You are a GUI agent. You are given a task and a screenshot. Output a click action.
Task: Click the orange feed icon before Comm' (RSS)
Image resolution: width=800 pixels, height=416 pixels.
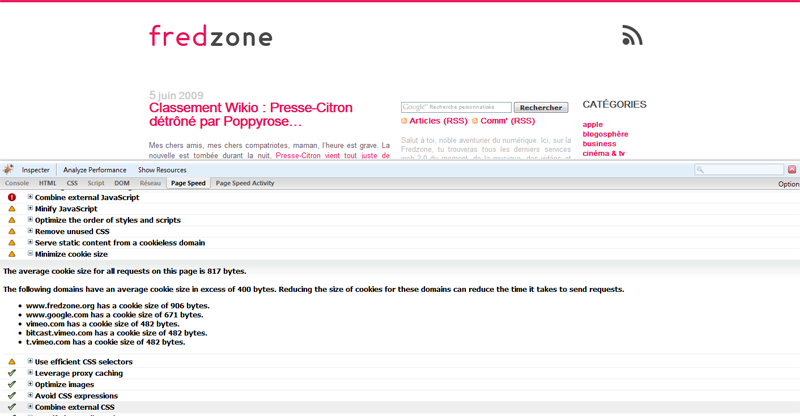[475, 121]
